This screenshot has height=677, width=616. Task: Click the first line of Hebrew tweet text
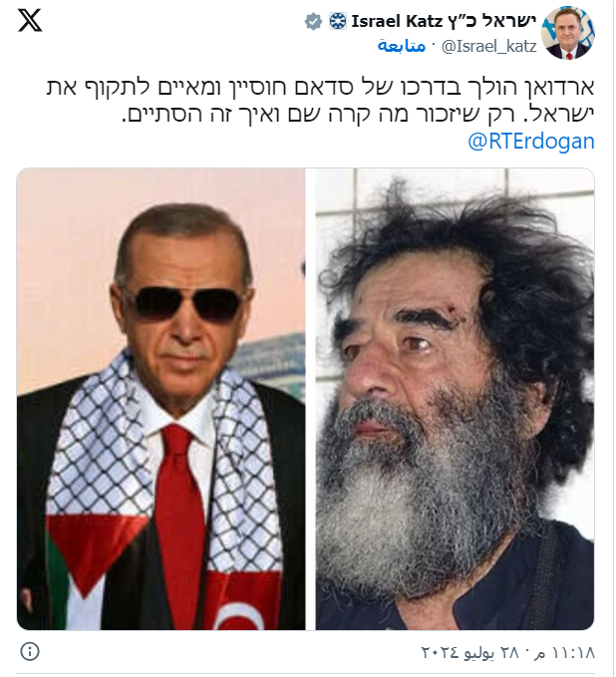click(320, 87)
